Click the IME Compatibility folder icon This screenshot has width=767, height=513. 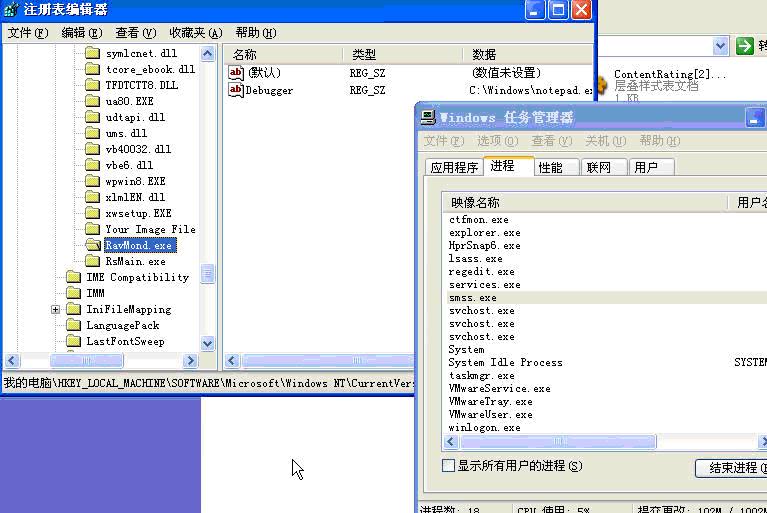point(73,277)
